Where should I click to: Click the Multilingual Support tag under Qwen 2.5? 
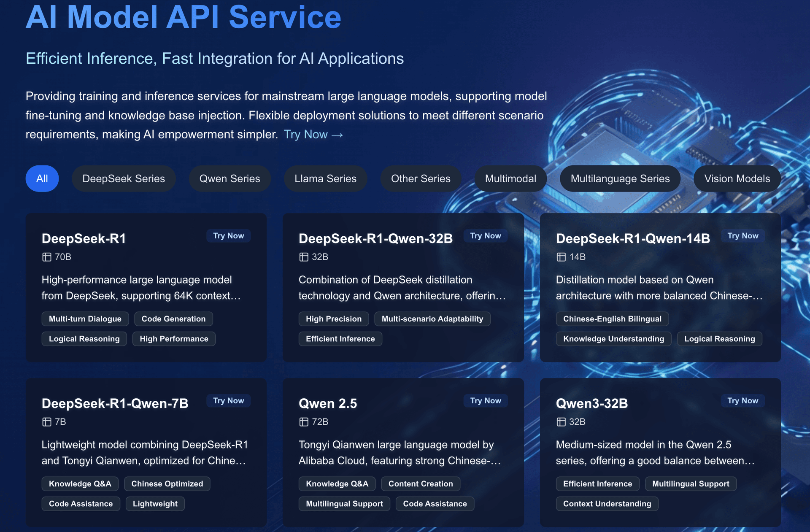pyautogui.click(x=344, y=503)
